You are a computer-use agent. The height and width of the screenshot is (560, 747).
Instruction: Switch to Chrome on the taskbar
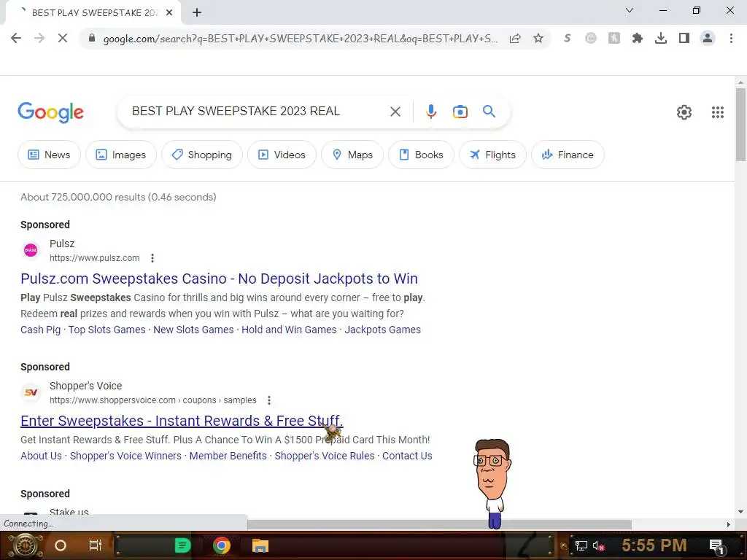coord(222,545)
